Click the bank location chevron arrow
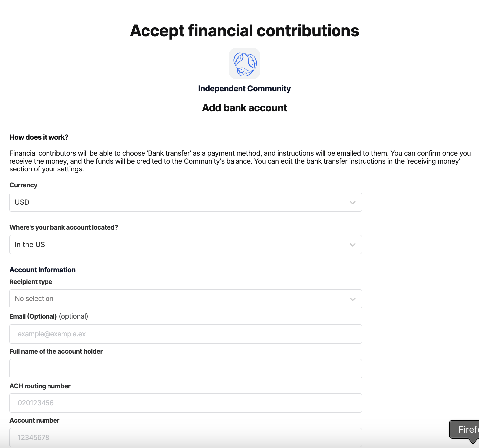479x448 pixels. [x=352, y=245]
